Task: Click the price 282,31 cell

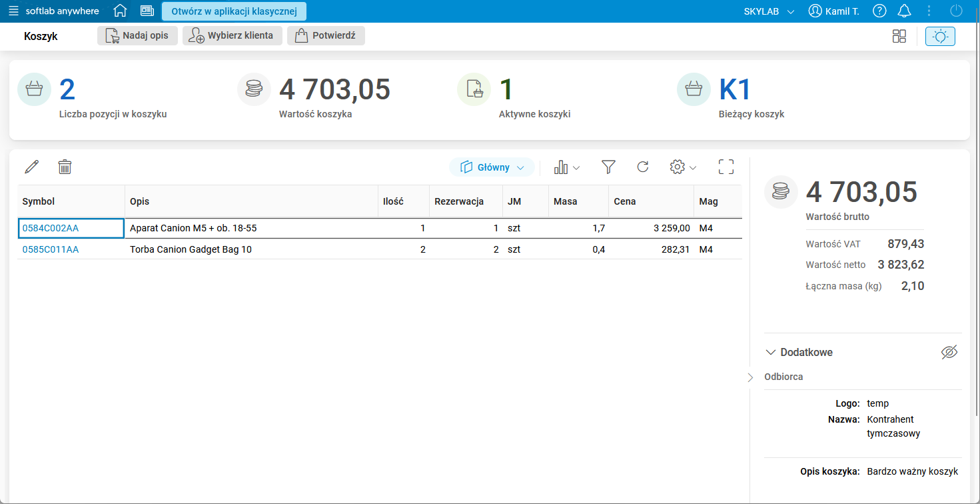Action: [x=652, y=249]
